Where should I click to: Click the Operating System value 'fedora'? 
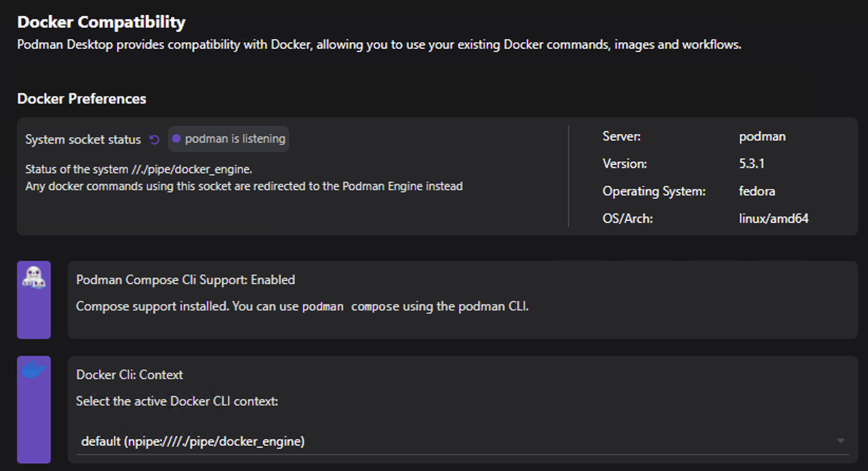click(x=757, y=191)
